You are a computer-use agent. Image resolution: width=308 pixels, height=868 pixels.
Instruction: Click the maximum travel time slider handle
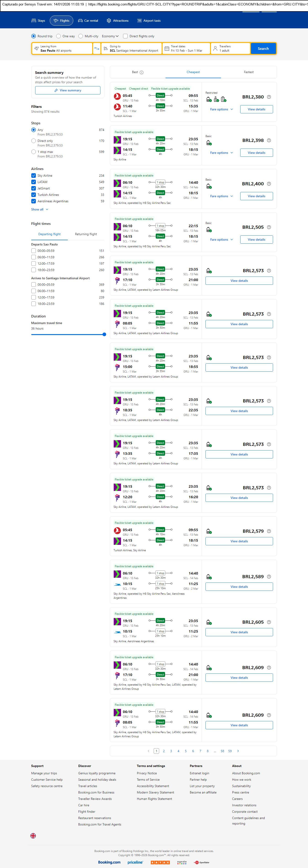[x=104, y=334]
